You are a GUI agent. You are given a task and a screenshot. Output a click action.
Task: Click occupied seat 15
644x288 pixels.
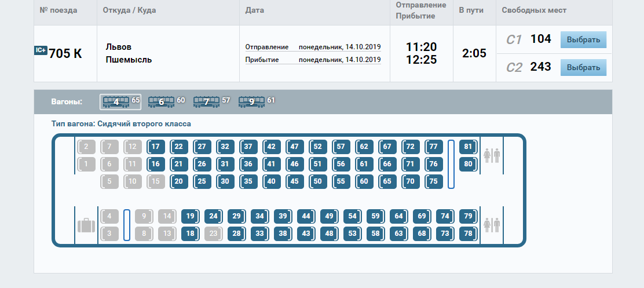click(156, 181)
